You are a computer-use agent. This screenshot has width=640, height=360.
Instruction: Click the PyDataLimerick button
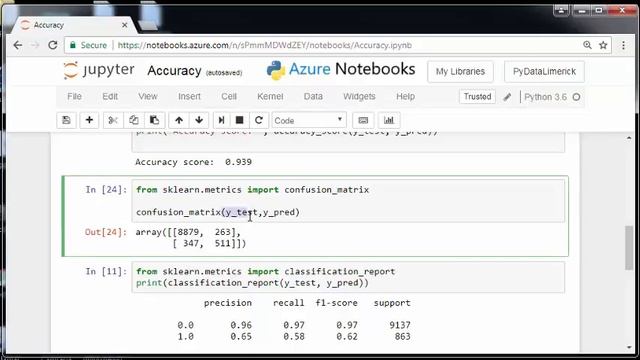pyautogui.click(x=544, y=72)
